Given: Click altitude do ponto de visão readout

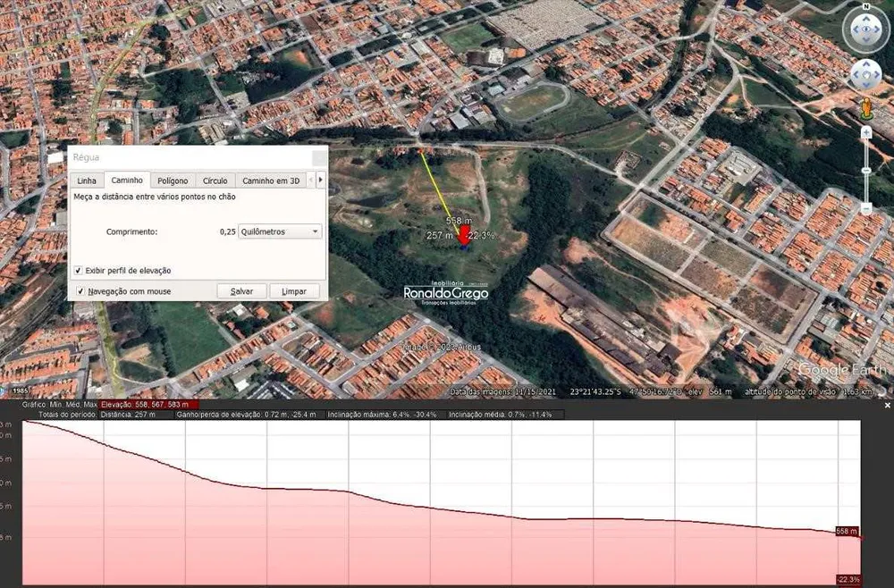Looking at the screenshot, I should (808, 392).
